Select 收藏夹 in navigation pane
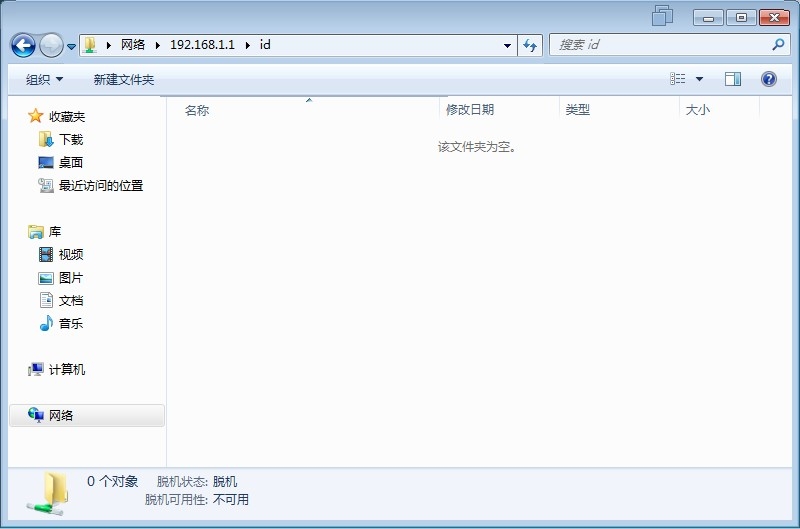The image size is (800, 529). pos(67,116)
